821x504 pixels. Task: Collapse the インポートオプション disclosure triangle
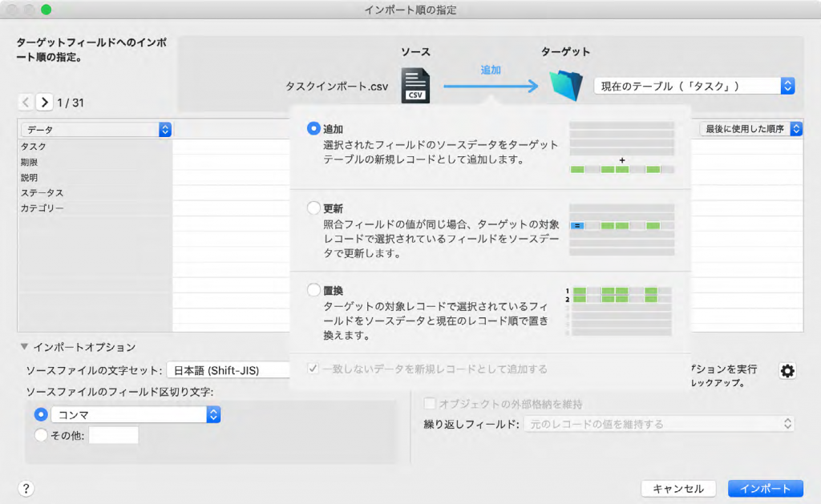(24, 346)
